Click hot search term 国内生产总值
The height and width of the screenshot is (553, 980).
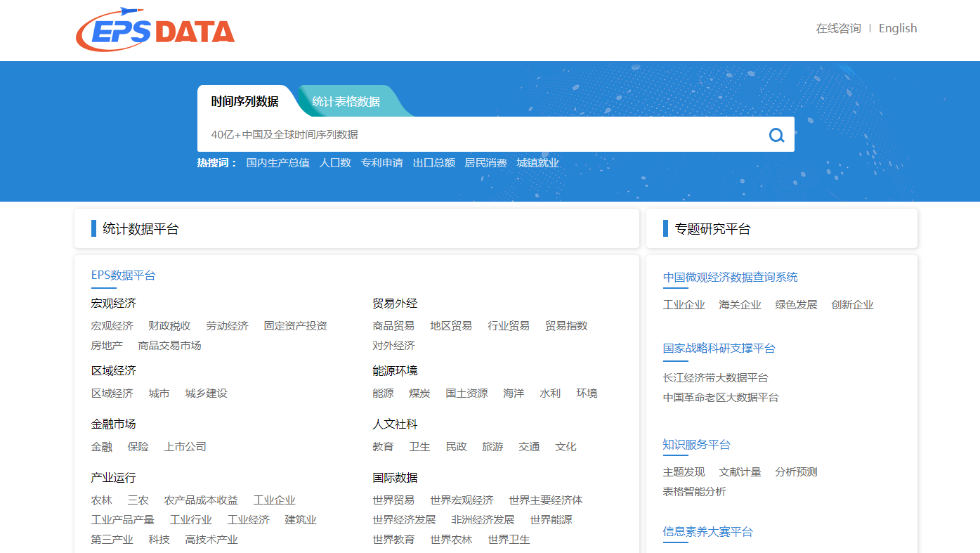(277, 163)
